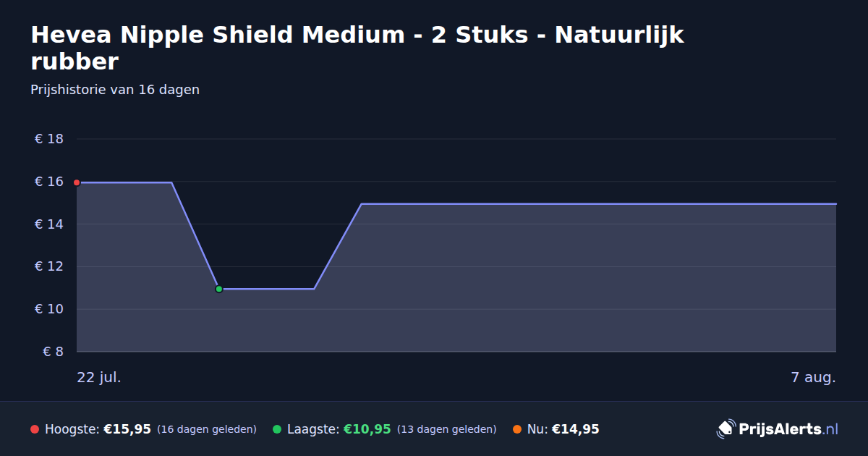Click the orange Nu legend dot
The height and width of the screenshot is (456, 868).
[517, 429]
